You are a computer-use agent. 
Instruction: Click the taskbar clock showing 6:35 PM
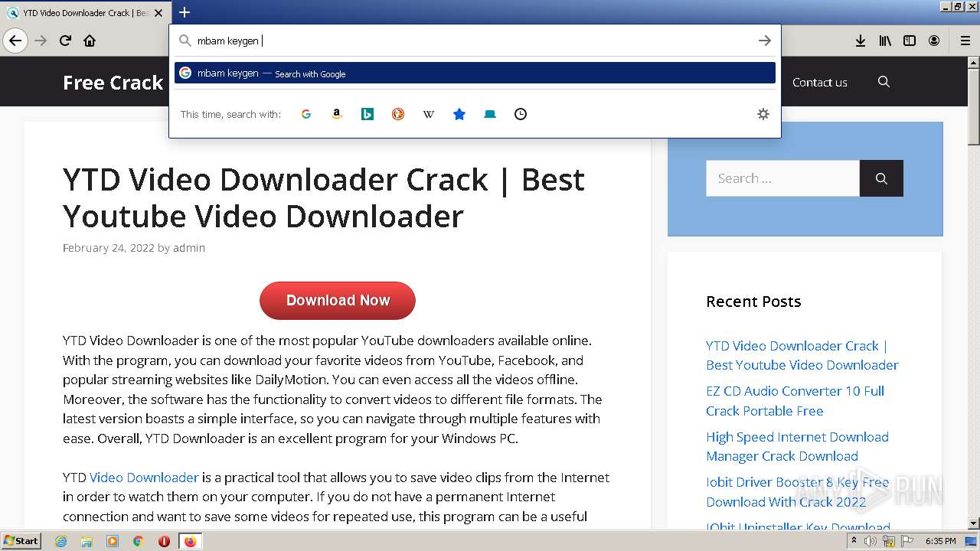tap(940, 541)
